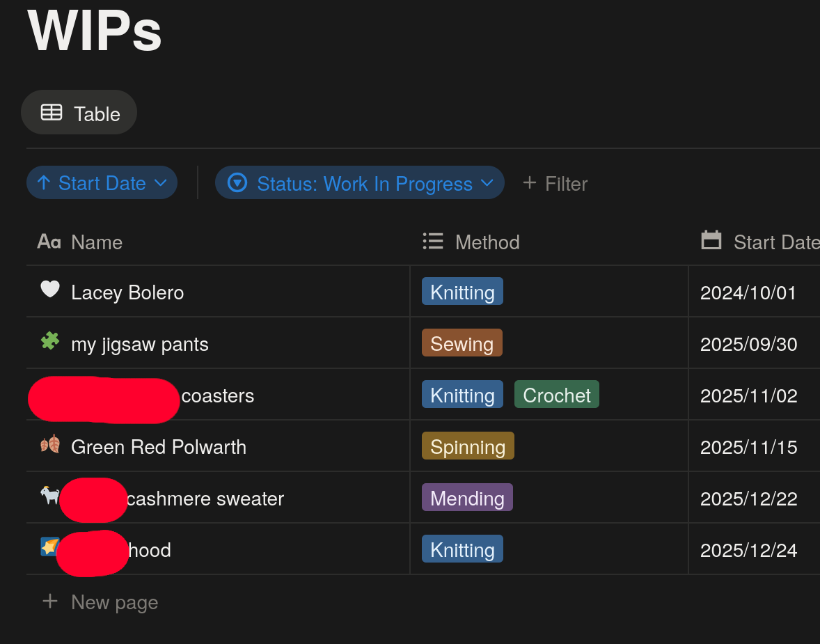Click the white heart icon beside Lacey Bolero
The image size is (820, 644).
(x=49, y=289)
